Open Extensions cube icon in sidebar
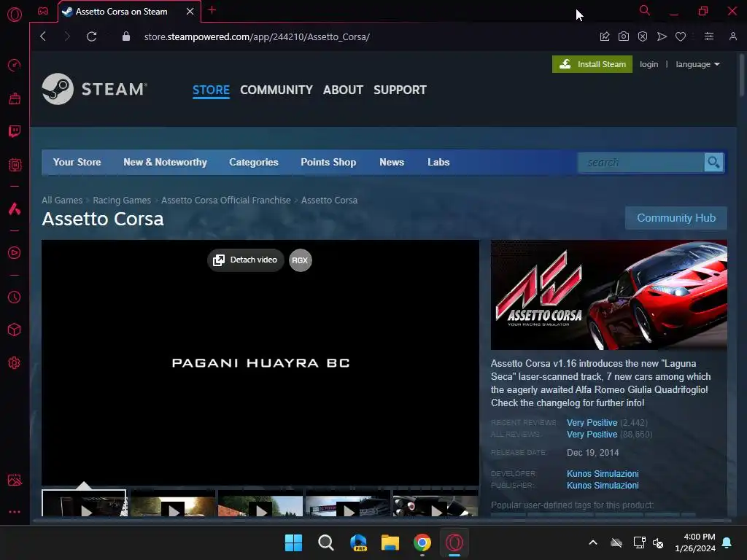 [x=15, y=330]
